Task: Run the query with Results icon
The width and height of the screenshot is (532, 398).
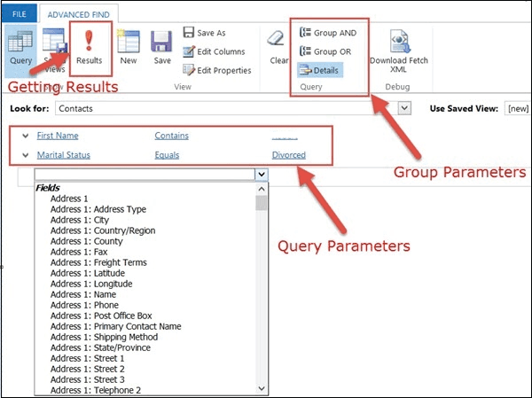Action: tap(89, 48)
